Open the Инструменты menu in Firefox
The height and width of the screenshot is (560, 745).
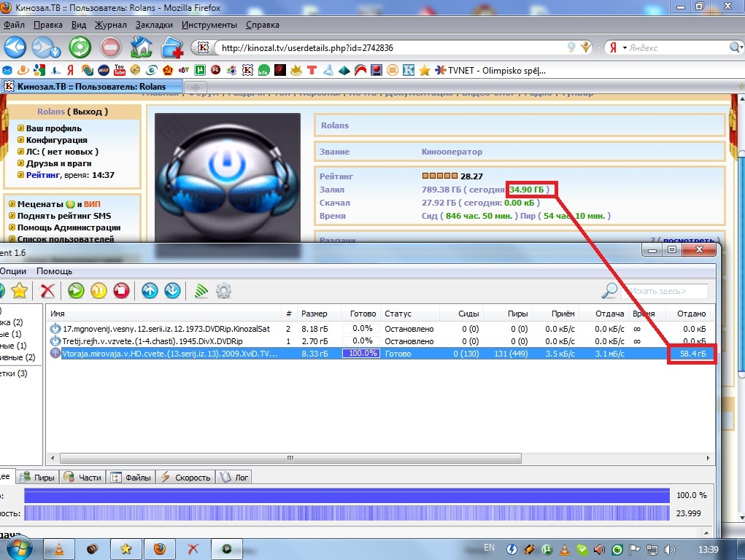point(209,25)
